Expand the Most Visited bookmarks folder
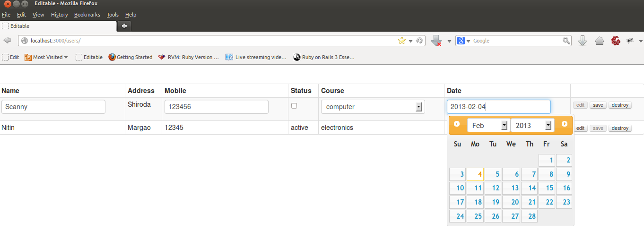This screenshot has width=644, height=231. (x=46, y=57)
